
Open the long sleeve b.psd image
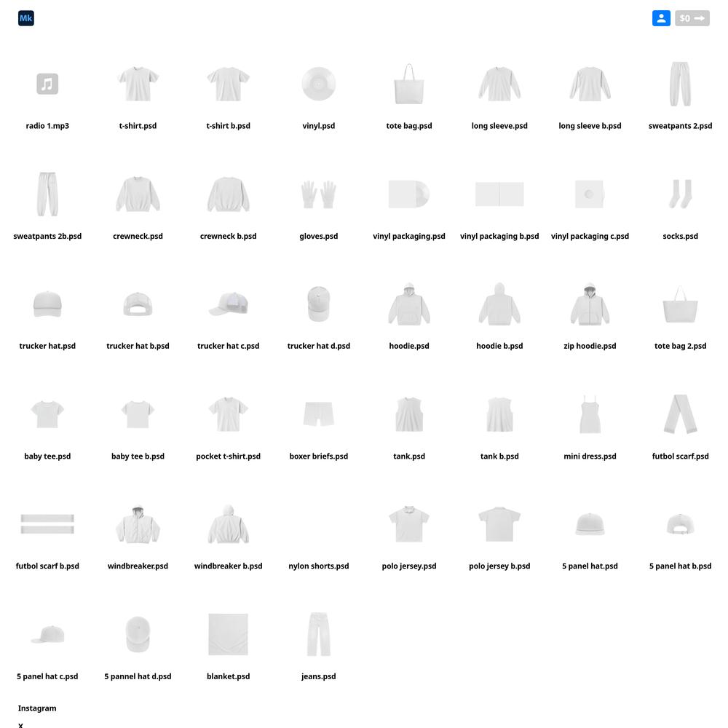(x=590, y=84)
